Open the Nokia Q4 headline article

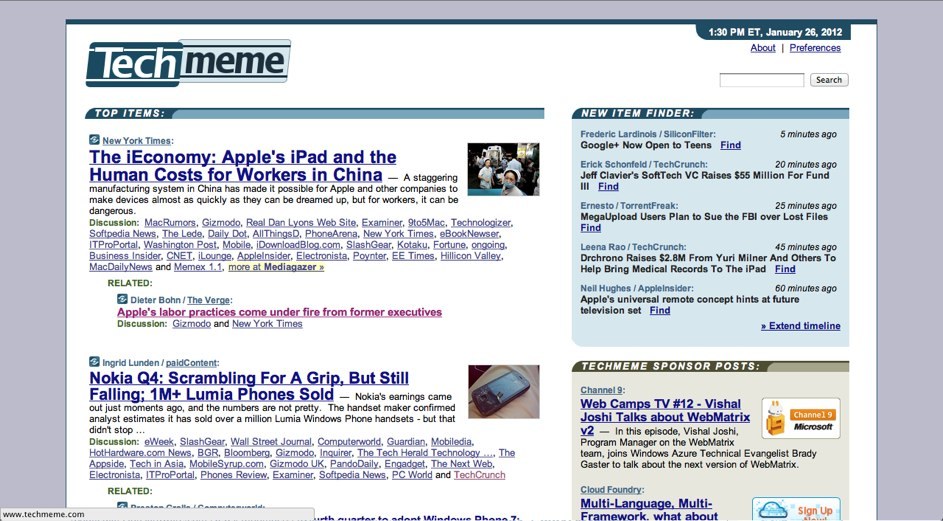248,387
